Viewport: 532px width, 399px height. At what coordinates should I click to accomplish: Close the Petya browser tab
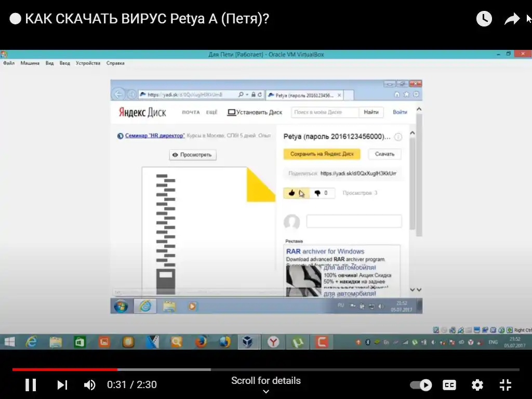(339, 96)
